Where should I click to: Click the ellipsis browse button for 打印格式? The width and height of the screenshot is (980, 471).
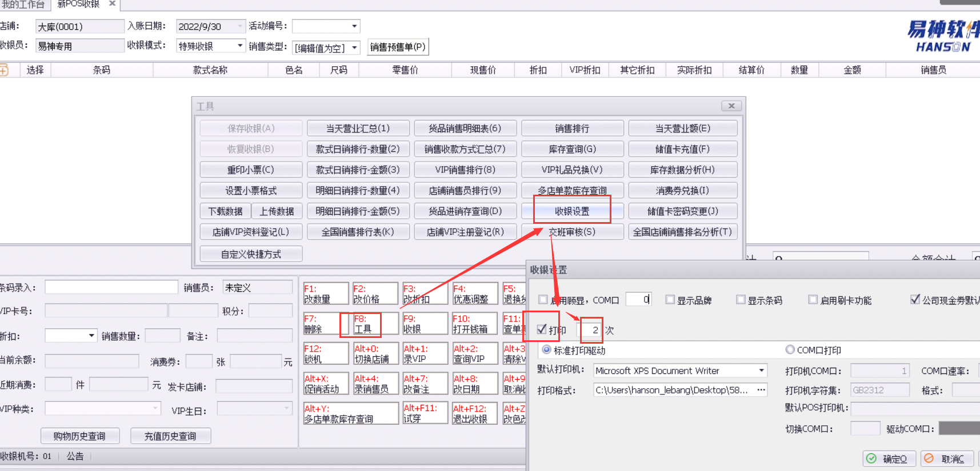click(761, 390)
